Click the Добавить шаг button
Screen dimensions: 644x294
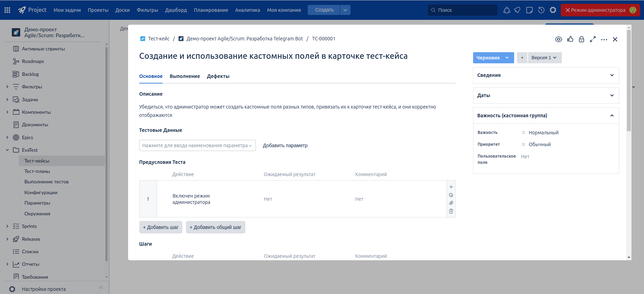pyautogui.click(x=160, y=227)
